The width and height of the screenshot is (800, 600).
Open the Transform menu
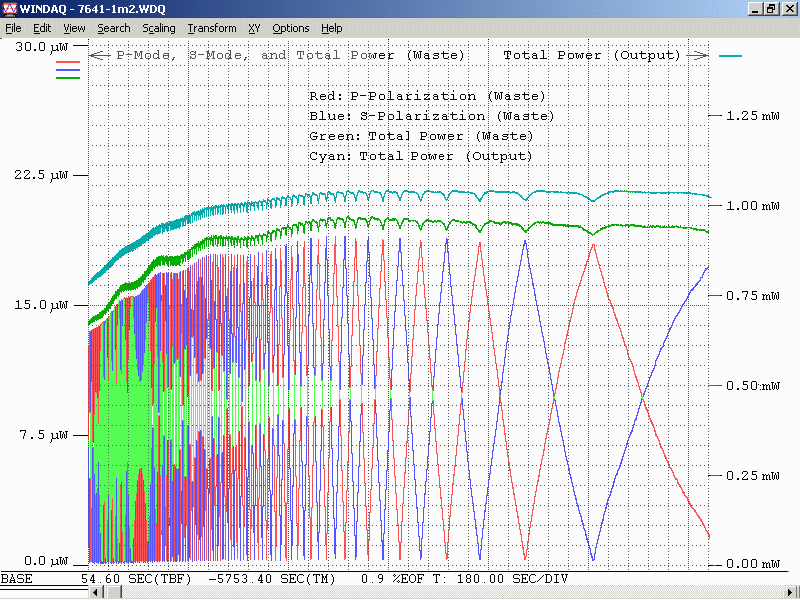[212, 28]
